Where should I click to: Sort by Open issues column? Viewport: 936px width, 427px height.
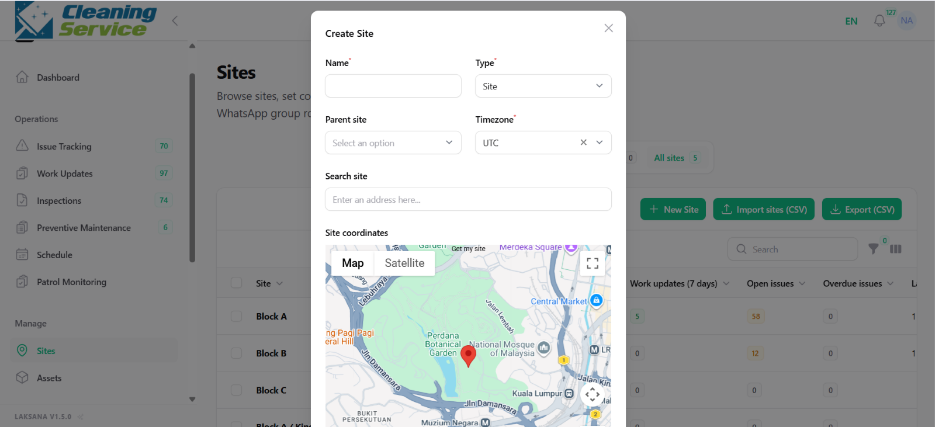point(776,284)
